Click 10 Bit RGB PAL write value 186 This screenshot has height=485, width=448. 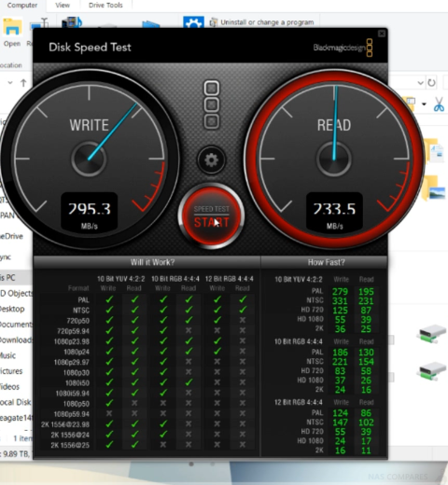point(340,353)
